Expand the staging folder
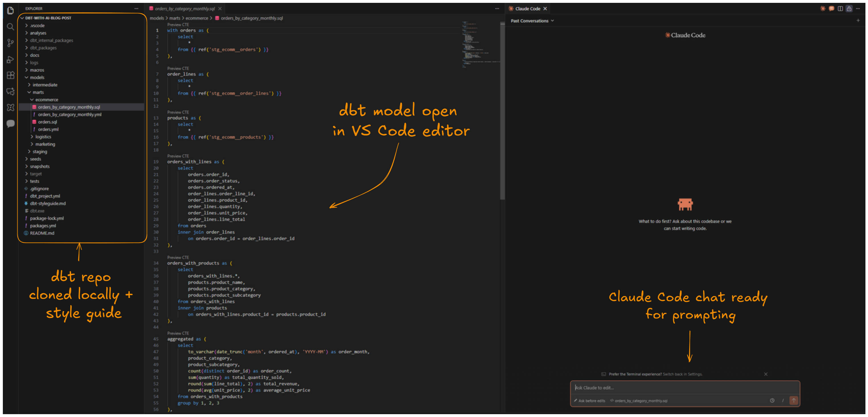The height and width of the screenshot is (417, 868). [39, 152]
